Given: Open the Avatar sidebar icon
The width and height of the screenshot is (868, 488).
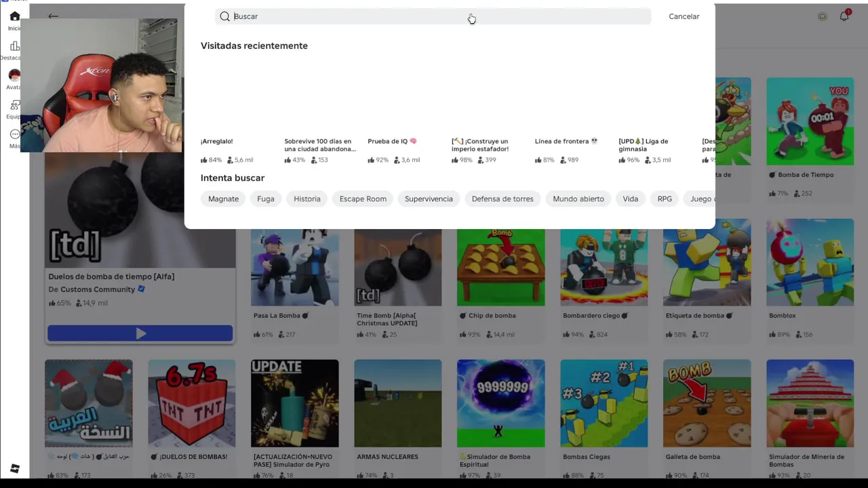Looking at the screenshot, I should point(14,76).
